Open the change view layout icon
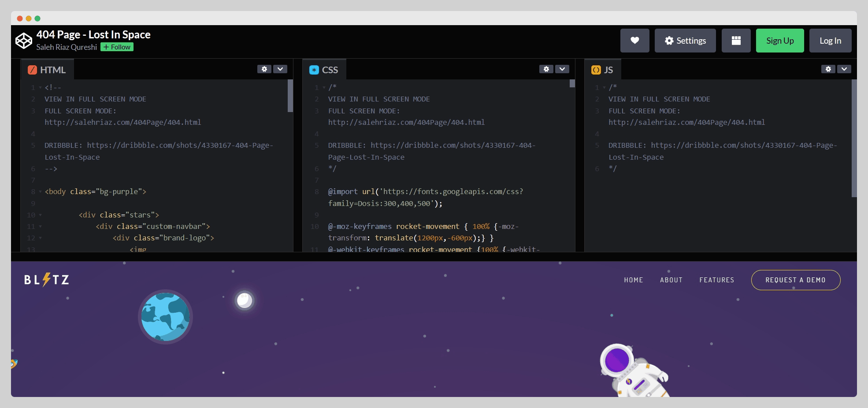Image resolution: width=868 pixels, height=408 pixels. point(736,41)
